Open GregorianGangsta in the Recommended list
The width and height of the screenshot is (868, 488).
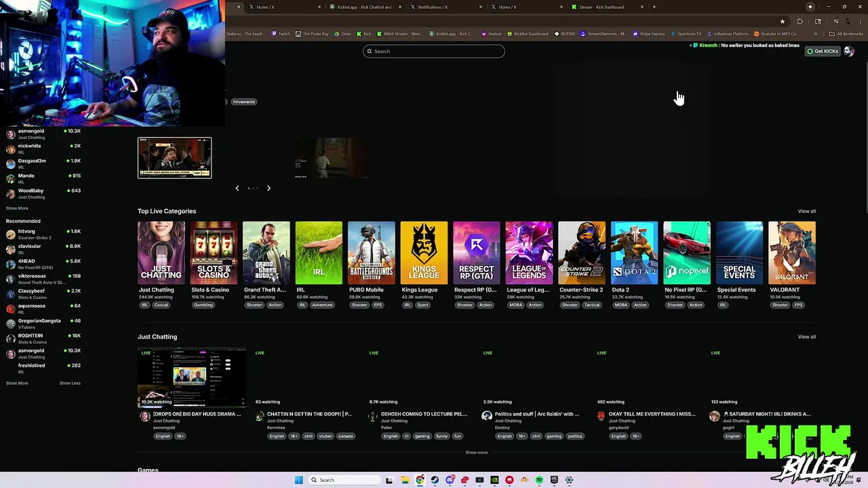[43, 323]
